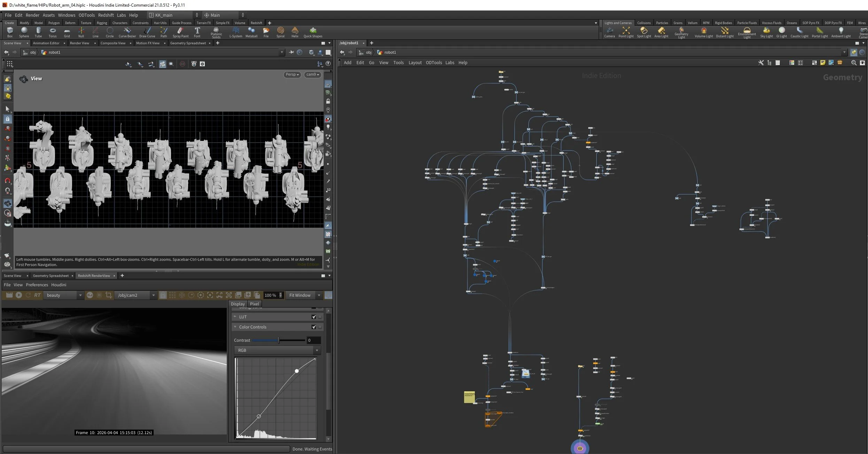Select the Box shelf tool

pyautogui.click(x=10, y=32)
